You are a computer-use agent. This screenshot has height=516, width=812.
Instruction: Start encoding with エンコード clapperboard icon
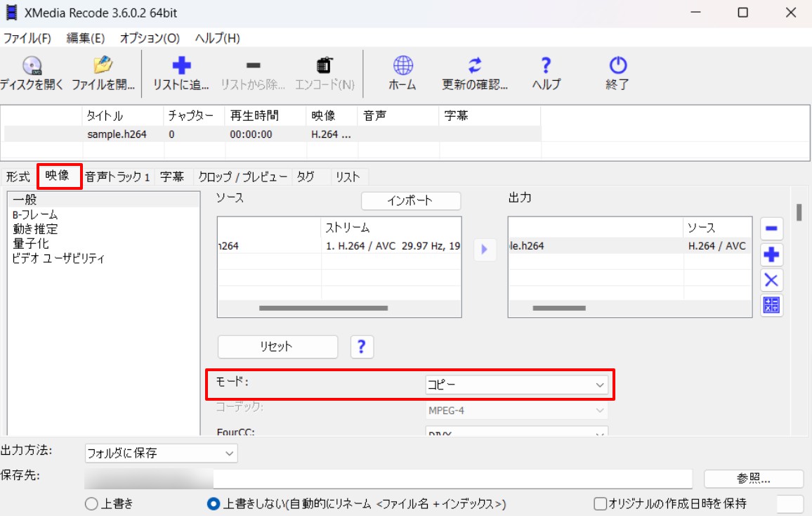(x=325, y=66)
